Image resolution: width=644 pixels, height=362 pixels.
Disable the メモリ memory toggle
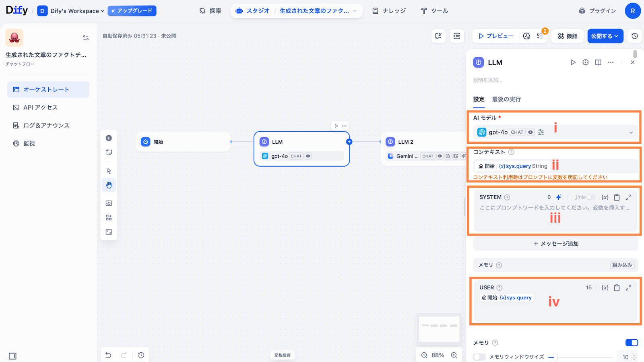[632, 343]
